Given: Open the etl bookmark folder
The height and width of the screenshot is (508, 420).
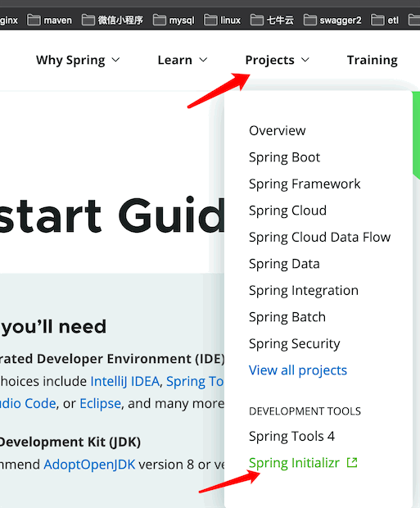Looking at the screenshot, I should tap(385, 20).
